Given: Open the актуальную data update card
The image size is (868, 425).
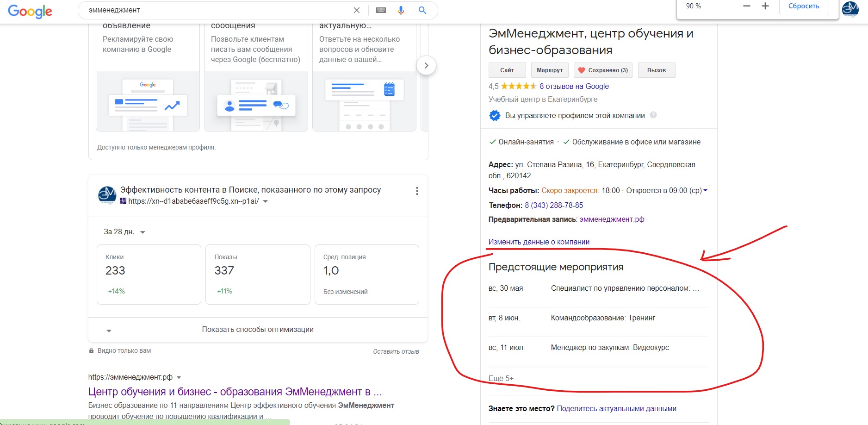Looking at the screenshot, I should point(364,76).
